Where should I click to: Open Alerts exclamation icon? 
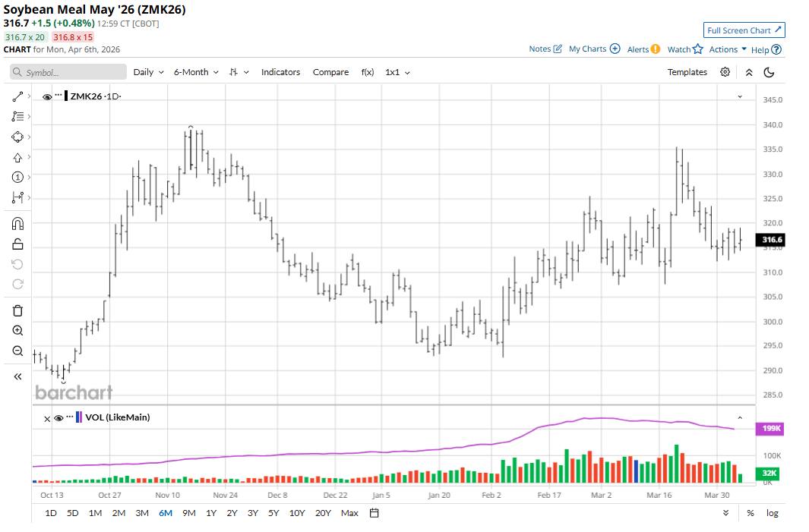click(656, 49)
